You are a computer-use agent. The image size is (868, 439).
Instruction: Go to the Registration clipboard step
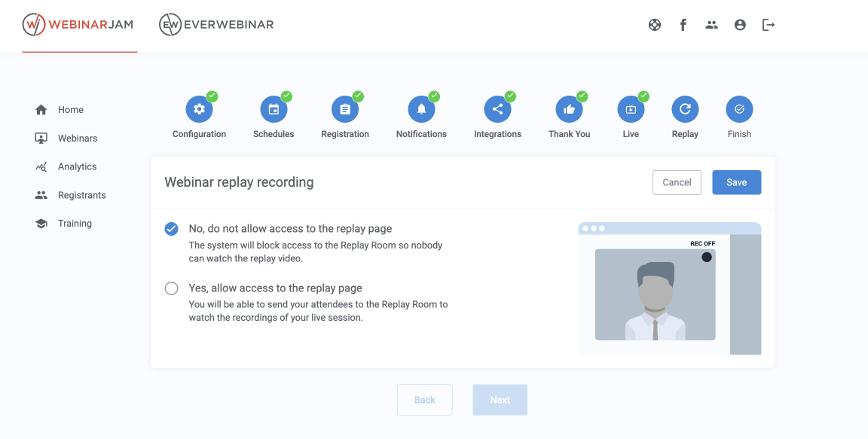(345, 110)
